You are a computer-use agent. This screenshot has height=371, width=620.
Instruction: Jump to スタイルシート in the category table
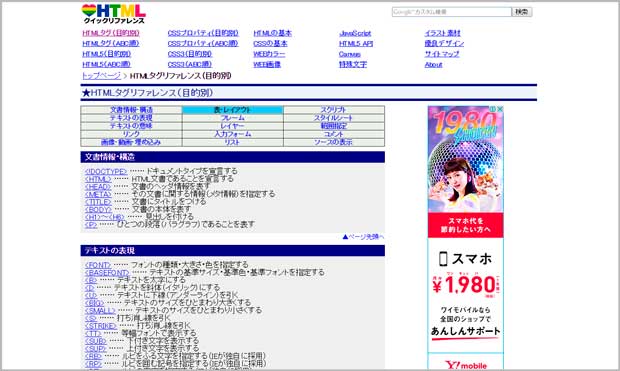[x=333, y=118]
